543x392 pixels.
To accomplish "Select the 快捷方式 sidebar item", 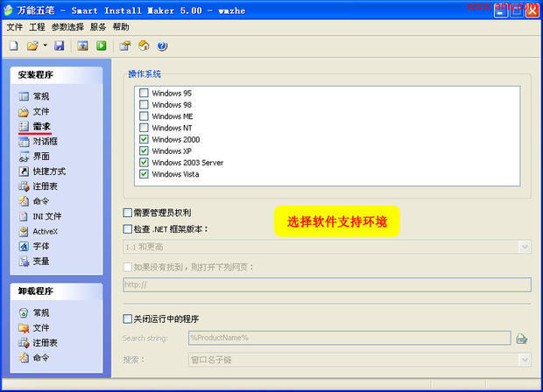I will pos(42,171).
